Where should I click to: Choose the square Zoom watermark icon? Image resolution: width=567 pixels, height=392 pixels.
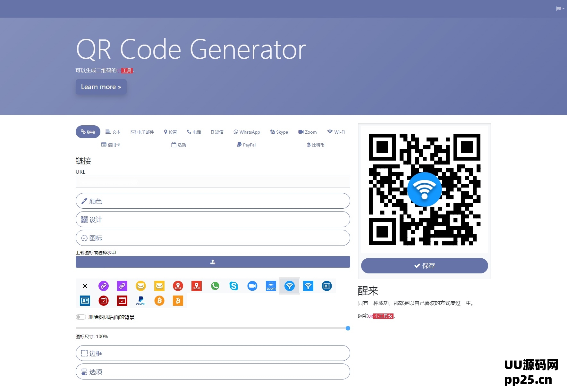click(x=271, y=286)
